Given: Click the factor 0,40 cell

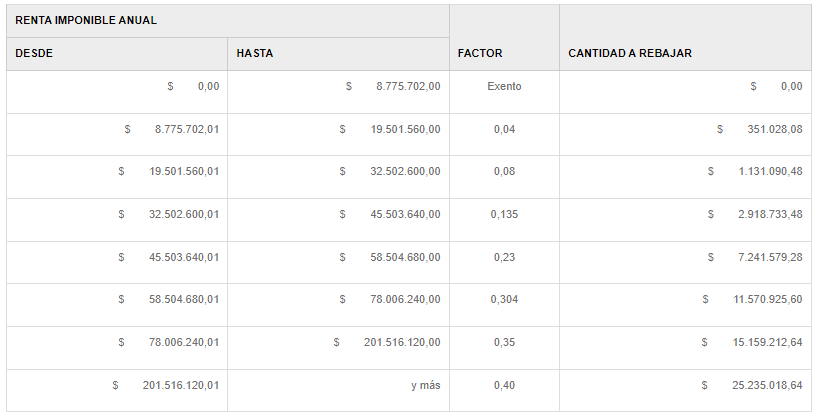Looking at the screenshot, I should (504, 390).
